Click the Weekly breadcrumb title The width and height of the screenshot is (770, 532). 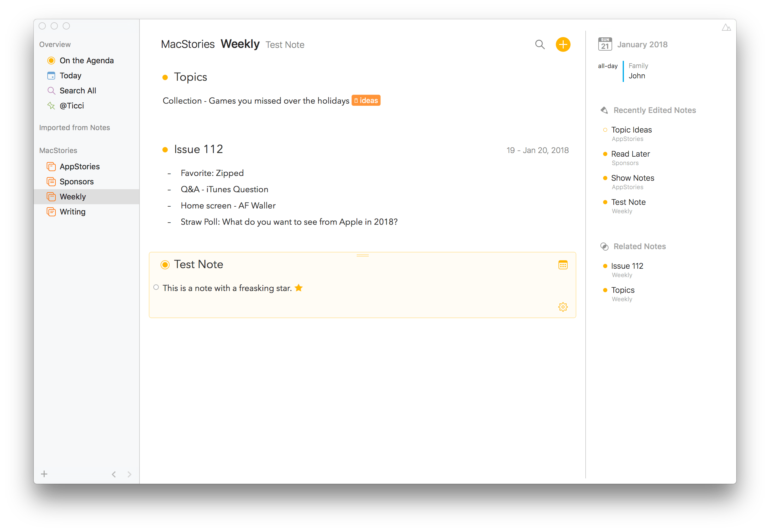[x=240, y=44]
